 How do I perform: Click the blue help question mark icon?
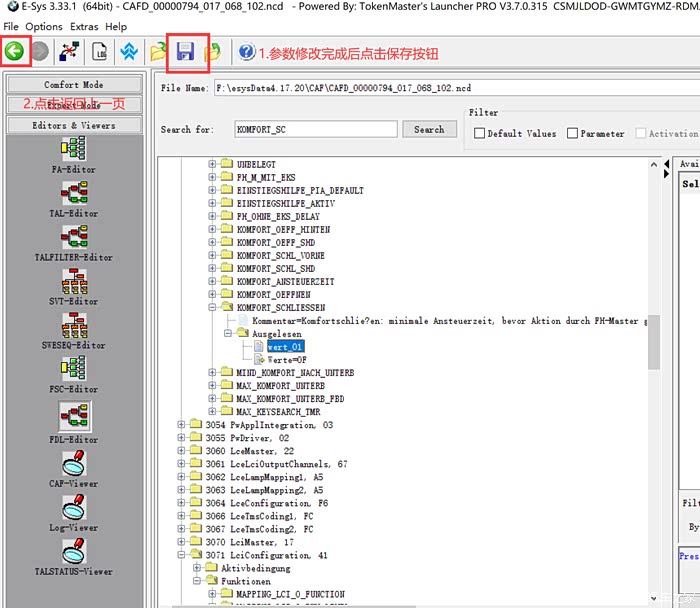click(246, 52)
